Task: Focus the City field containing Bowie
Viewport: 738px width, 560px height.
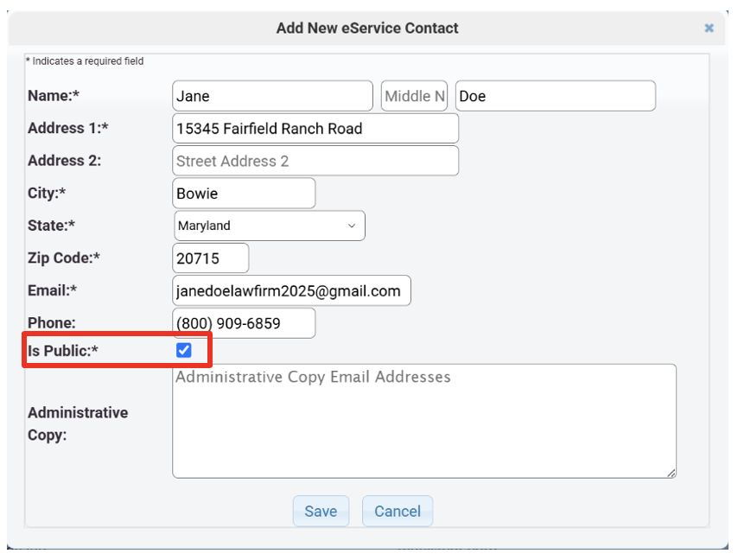Action: coord(244,193)
